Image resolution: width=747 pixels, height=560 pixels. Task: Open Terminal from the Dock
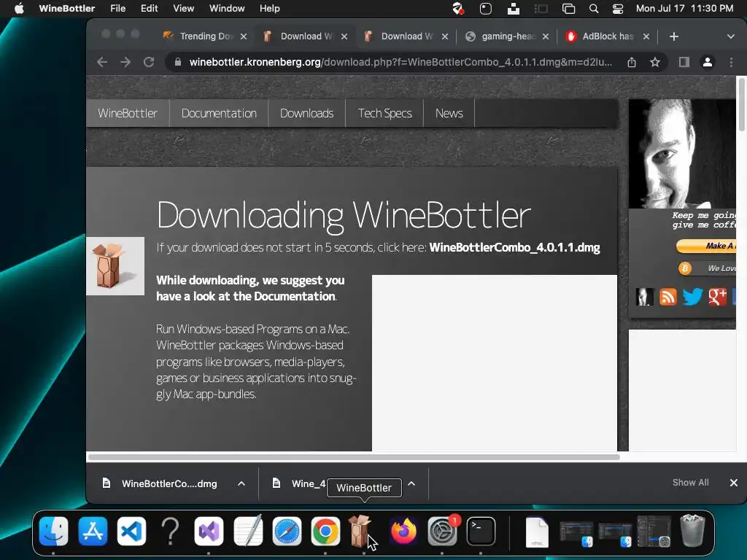point(481,531)
